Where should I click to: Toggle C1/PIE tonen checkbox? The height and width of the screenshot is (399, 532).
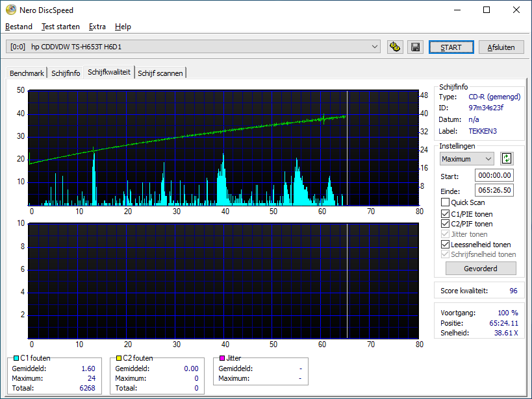(445, 214)
